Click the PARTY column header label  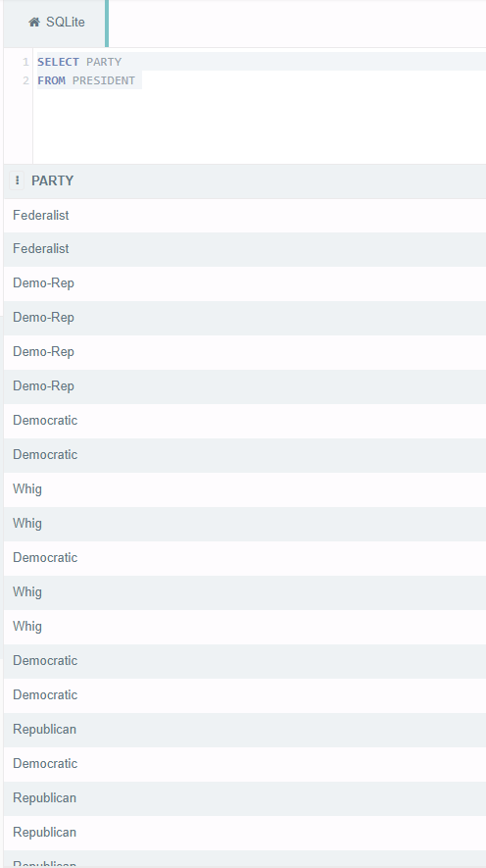click(53, 181)
